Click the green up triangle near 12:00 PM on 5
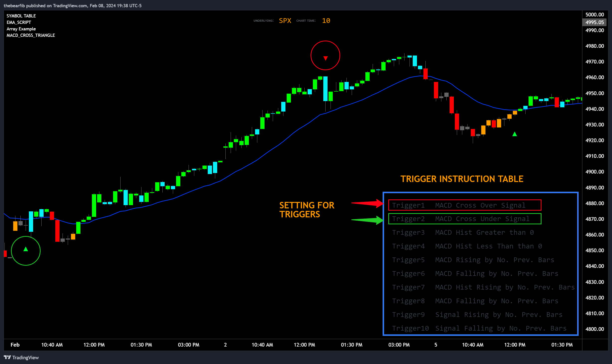This screenshot has height=364, width=612. pyautogui.click(x=515, y=134)
